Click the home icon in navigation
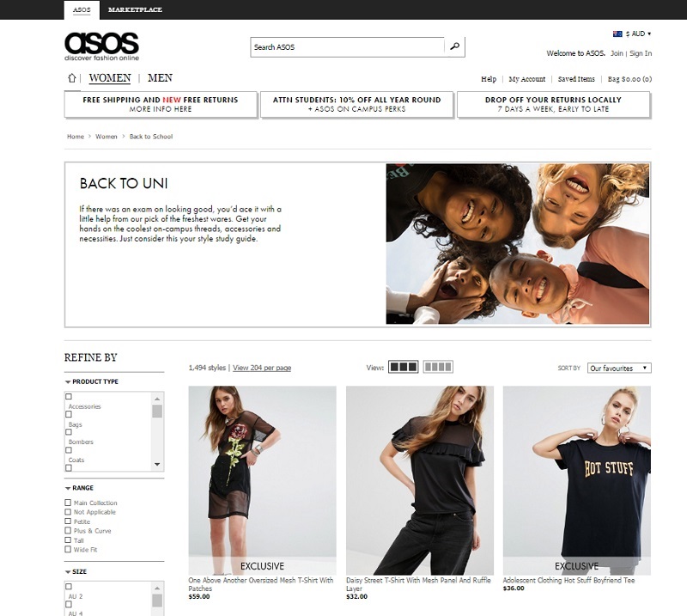687x616 pixels. [72, 78]
